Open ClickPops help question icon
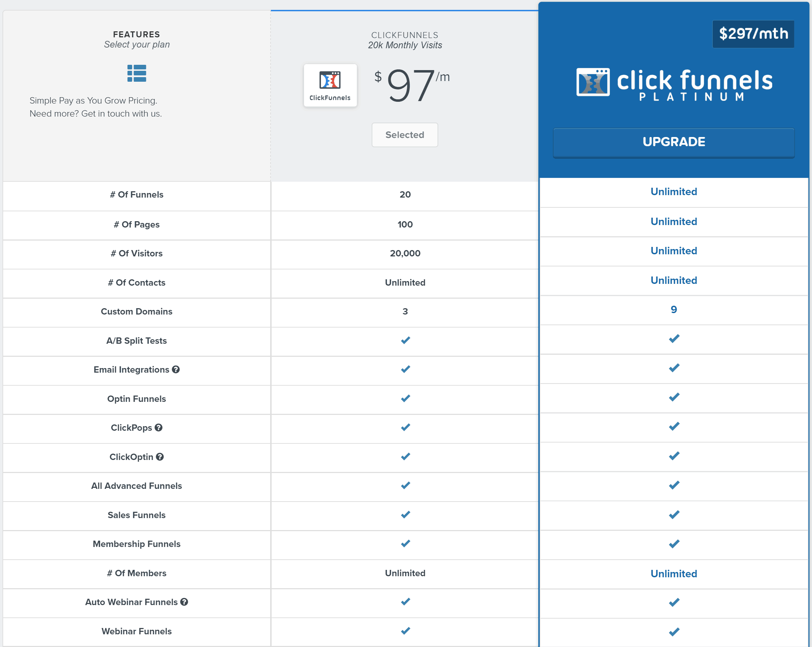 pos(159,428)
